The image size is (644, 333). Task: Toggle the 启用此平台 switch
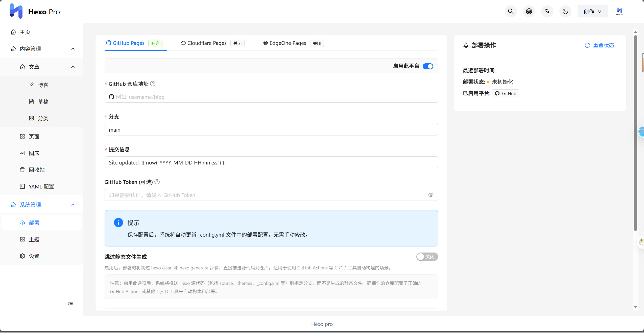[x=428, y=66]
